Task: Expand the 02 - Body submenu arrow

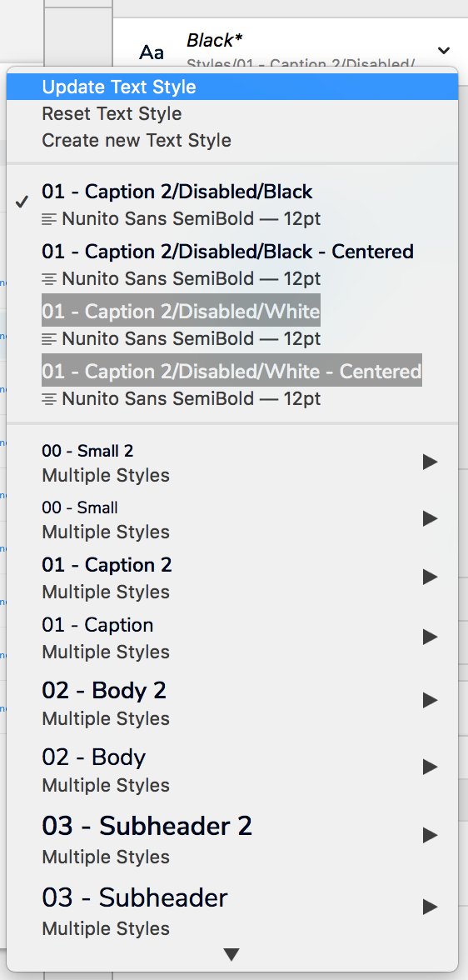Action: pyautogui.click(x=430, y=767)
